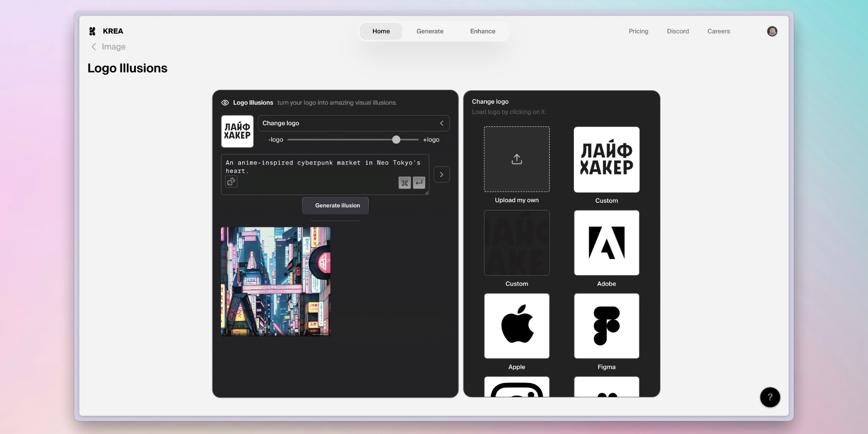868x434 pixels.
Task: Show next prompt suggestion with right chevron
Action: coord(442,174)
